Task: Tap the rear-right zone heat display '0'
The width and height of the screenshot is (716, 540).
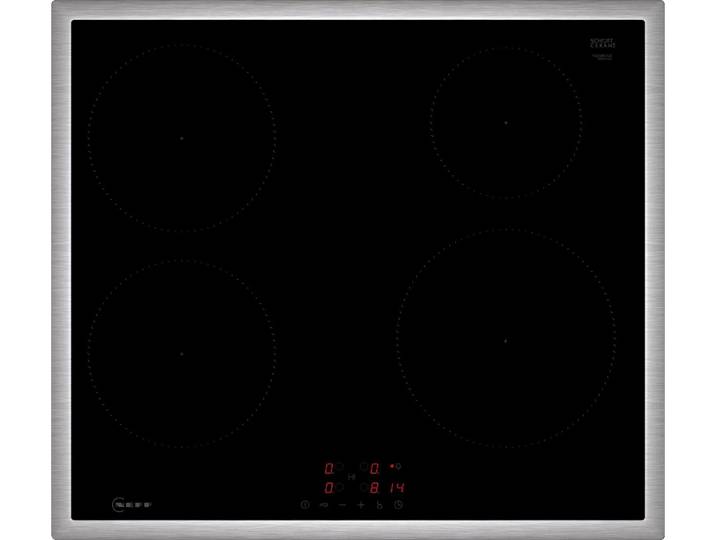Action: [374, 468]
